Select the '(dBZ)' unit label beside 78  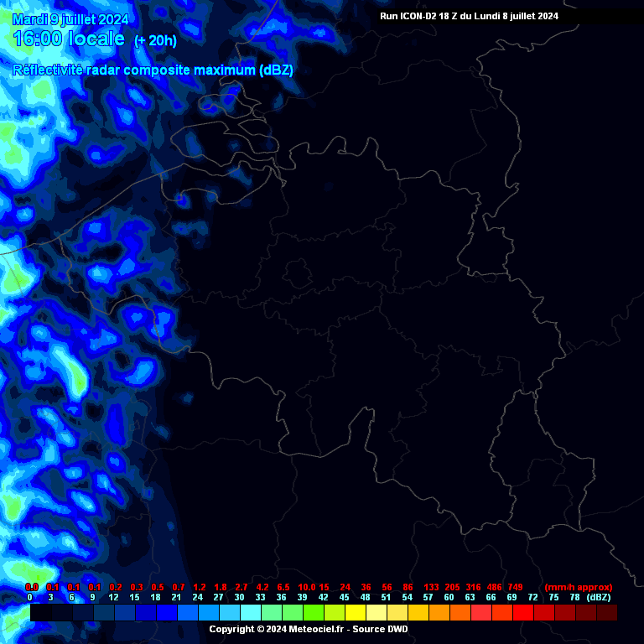599,597
